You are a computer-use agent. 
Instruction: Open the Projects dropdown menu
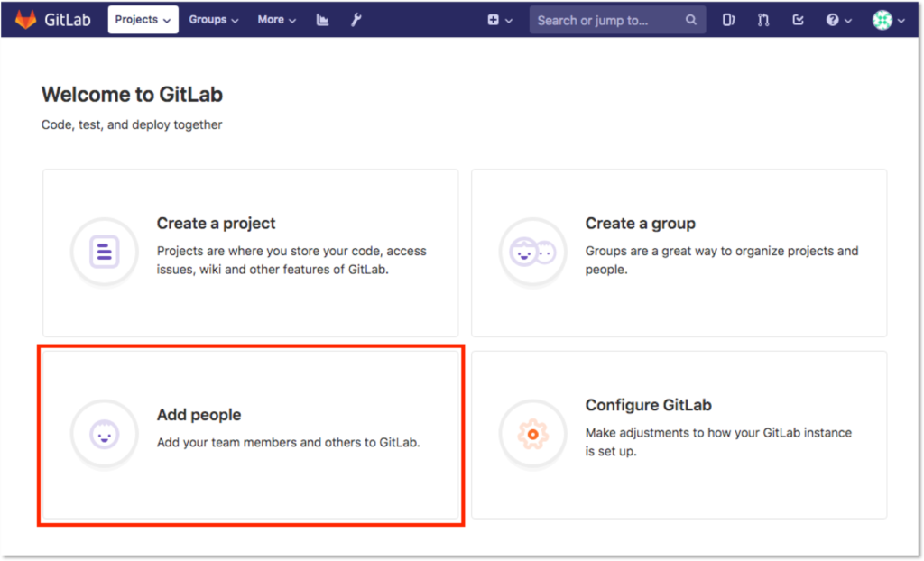pyautogui.click(x=143, y=20)
